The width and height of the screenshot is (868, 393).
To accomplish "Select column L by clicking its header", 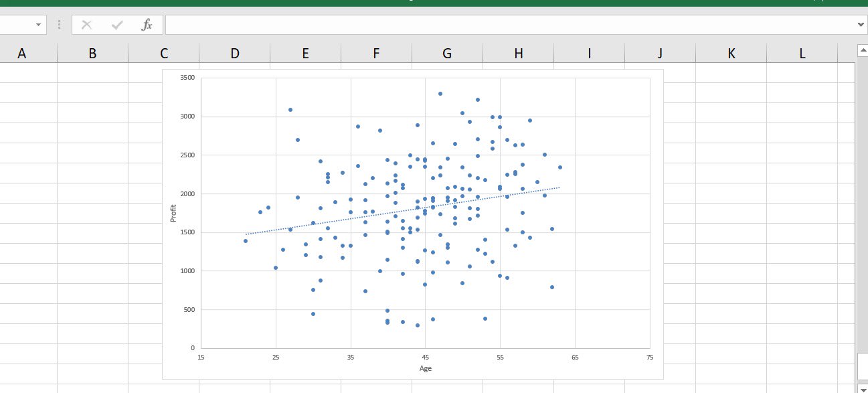I will (x=801, y=53).
